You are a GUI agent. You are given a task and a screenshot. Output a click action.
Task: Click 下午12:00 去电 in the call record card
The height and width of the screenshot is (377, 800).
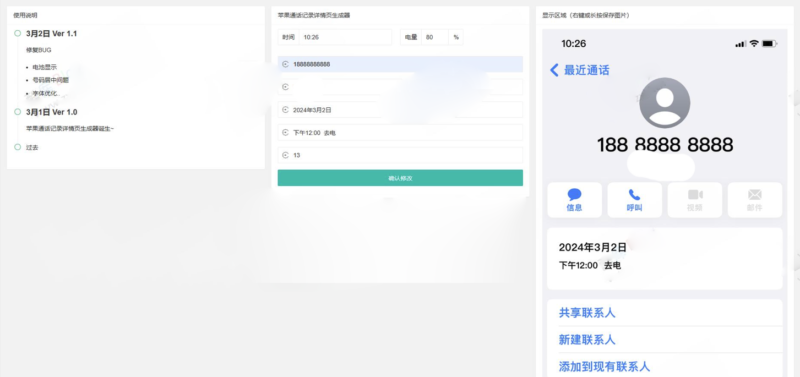[590, 266]
